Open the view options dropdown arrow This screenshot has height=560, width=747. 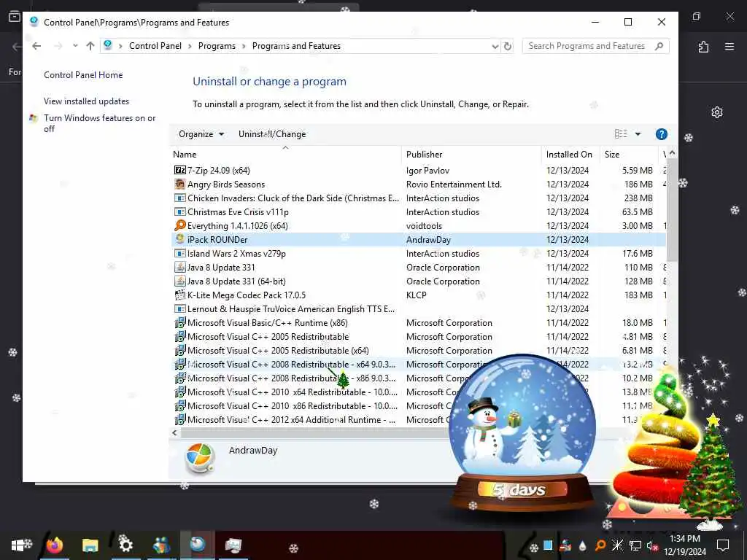tap(638, 134)
